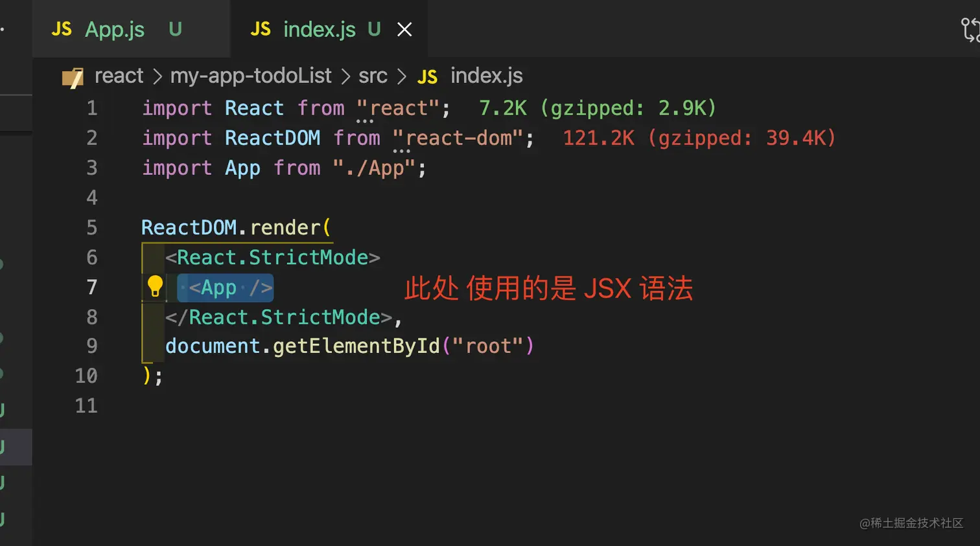The height and width of the screenshot is (546, 980).
Task: Click the "root" string argument
Action: 487,347
